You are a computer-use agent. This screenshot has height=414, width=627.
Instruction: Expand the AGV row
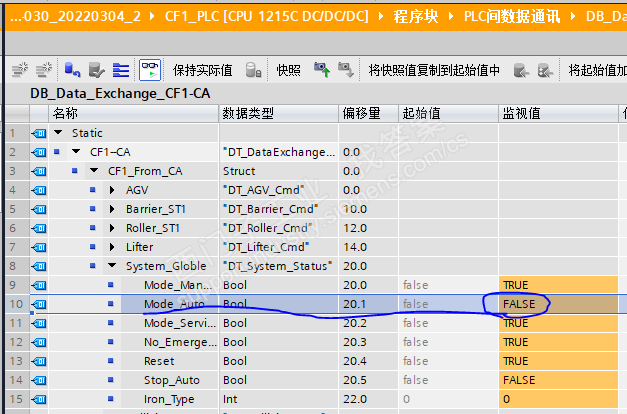[x=112, y=190]
